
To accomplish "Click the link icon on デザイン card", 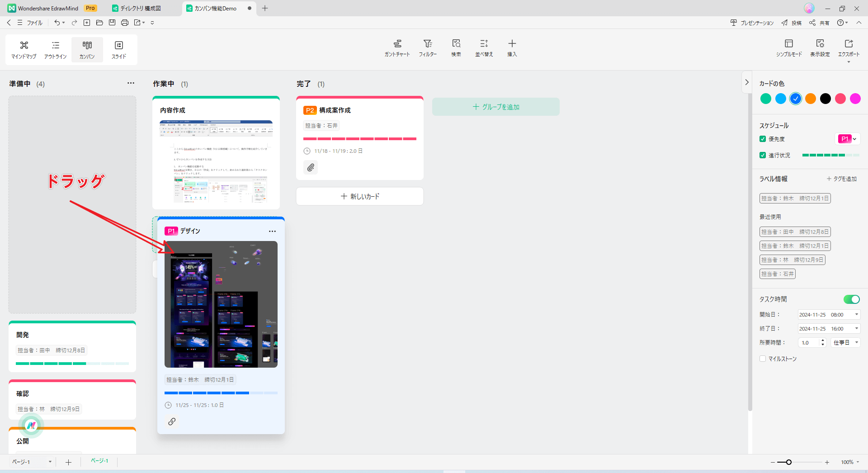I will pos(172,421).
